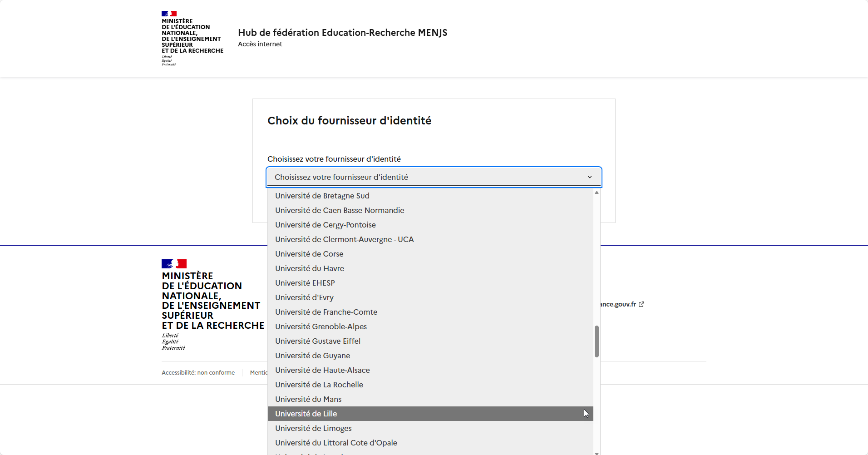Select Université du Littoral Cote d'Opale
This screenshot has height=455, width=868.
pyautogui.click(x=430, y=443)
